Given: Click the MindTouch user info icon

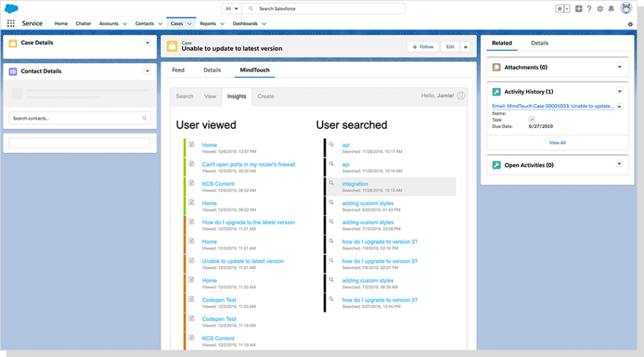Looking at the screenshot, I should [462, 96].
